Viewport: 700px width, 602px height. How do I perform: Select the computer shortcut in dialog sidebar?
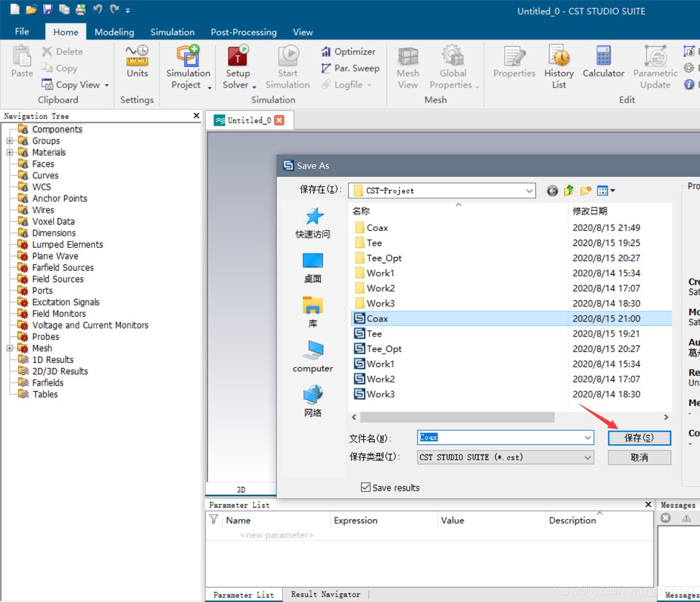point(313,356)
